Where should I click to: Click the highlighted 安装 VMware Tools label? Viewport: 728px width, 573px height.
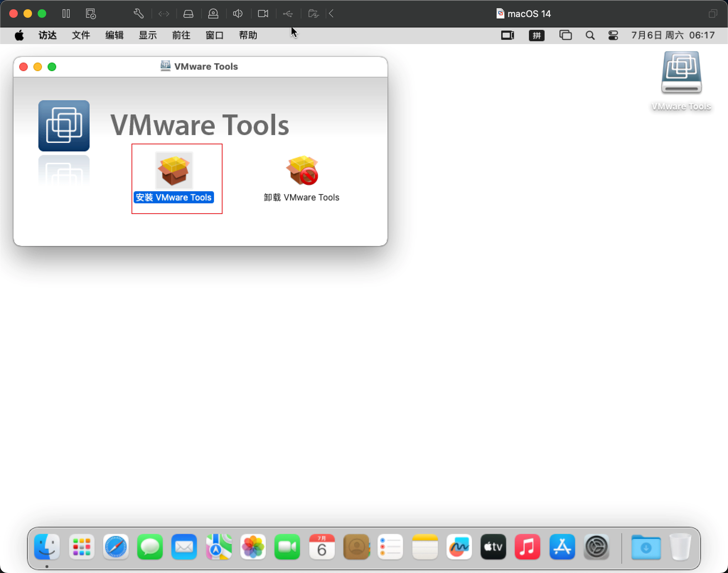click(x=174, y=197)
